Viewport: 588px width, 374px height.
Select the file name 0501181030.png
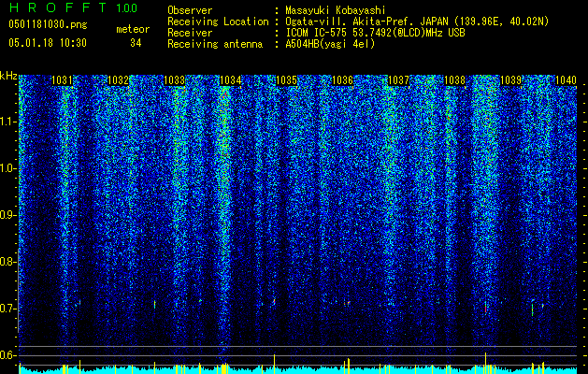click(x=48, y=24)
